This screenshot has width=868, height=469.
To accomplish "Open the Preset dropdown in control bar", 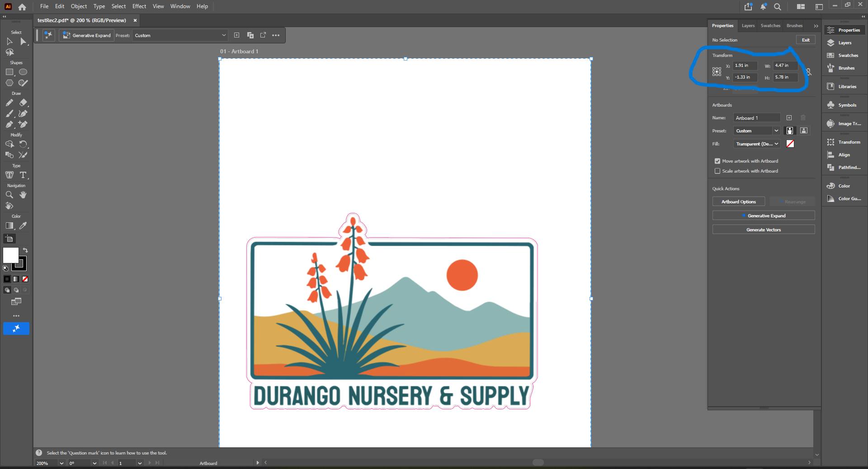I will (x=180, y=35).
